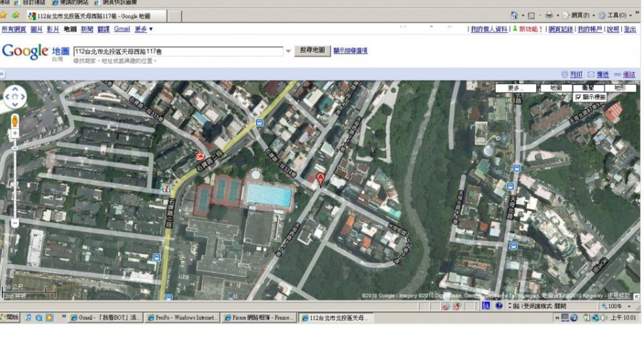Click the 搜尋地圖 search button
Screen dimensions: 644x361
coord(312,51)
